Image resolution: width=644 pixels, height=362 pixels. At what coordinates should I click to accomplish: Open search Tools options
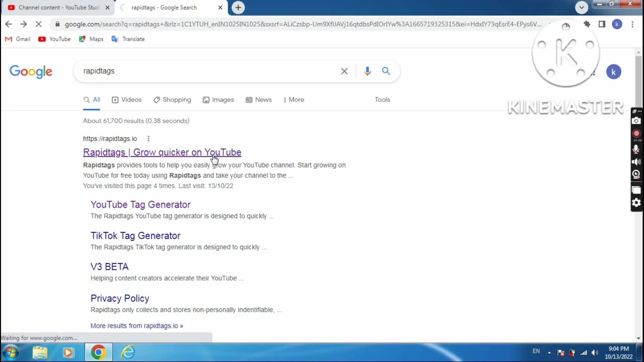pos(382,100)
